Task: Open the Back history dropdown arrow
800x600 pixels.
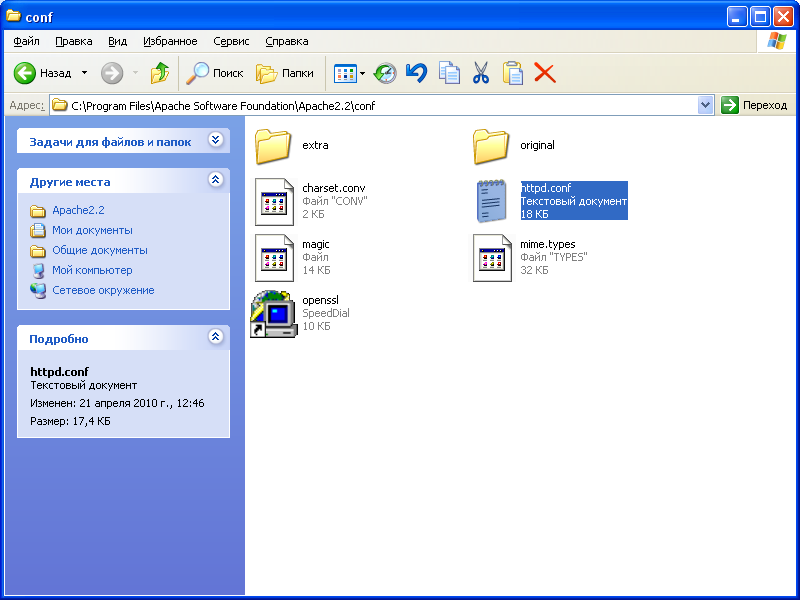Action: click(x=85, y=73)
